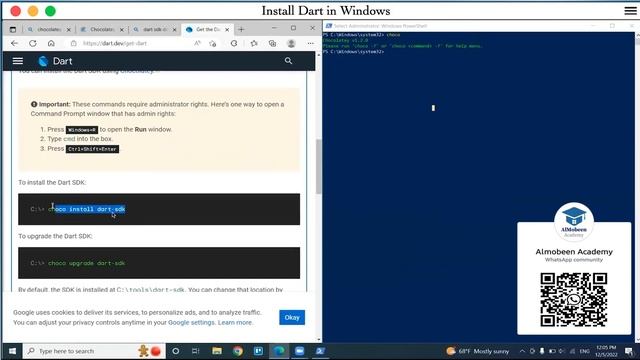Open Cortana from the taskbar
The width and height of the screenshot is (640, 360).
(176, 351)
